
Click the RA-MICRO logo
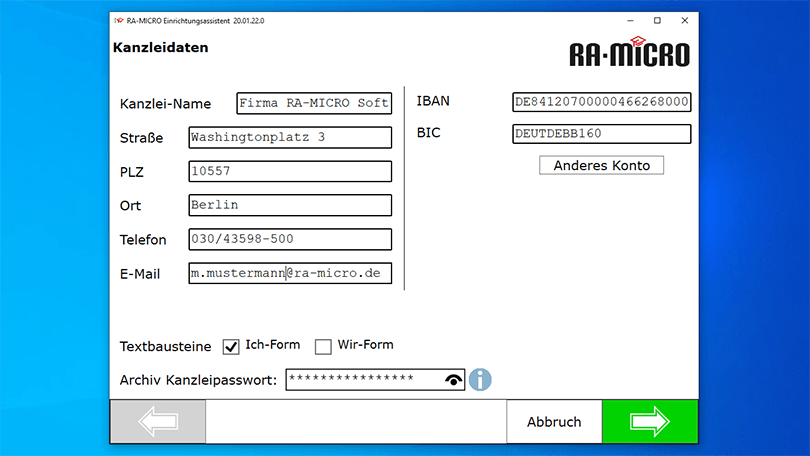click(629, 54)
